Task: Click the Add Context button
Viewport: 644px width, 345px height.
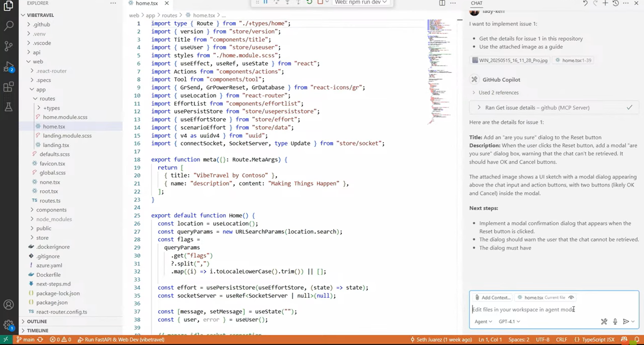Action: point(493,298)
